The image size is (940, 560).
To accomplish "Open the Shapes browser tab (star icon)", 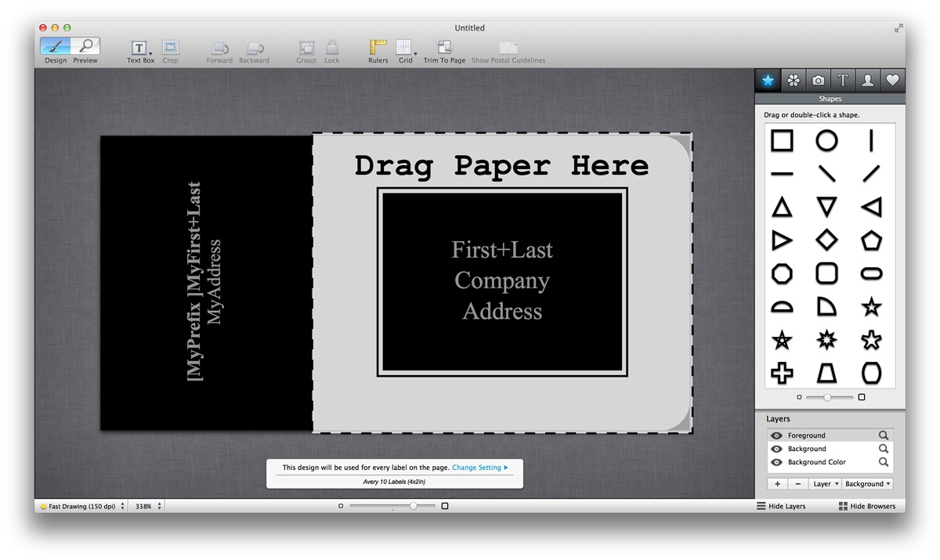I will click(768, 80).
